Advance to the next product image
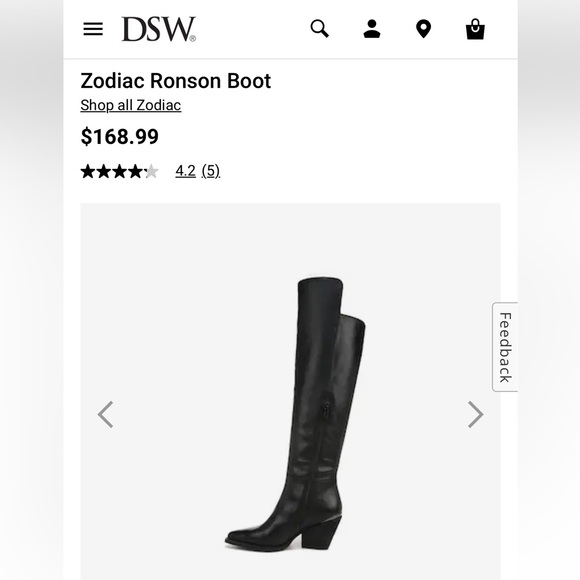Image resolution: width=580 pixels, height=580 pixels. coord(476,414)
